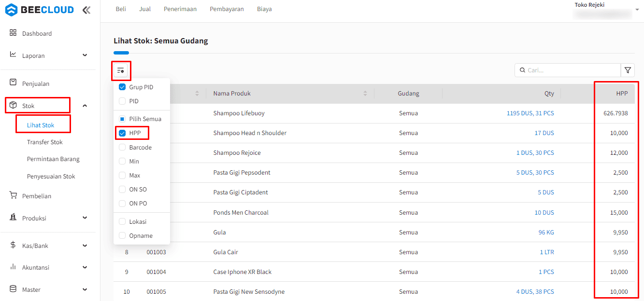This screenshot has width=644, height=301.
Task: Click product code 001004
Action: [157, 272]
